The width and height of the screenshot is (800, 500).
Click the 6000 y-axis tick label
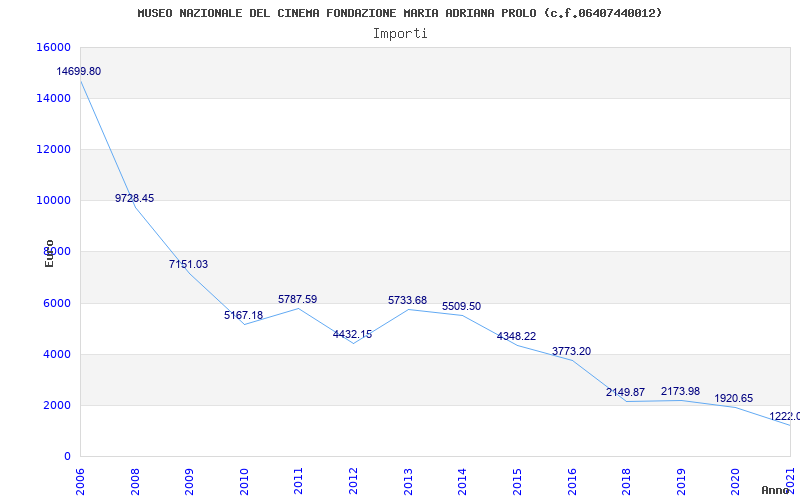[x=57, y=304]
